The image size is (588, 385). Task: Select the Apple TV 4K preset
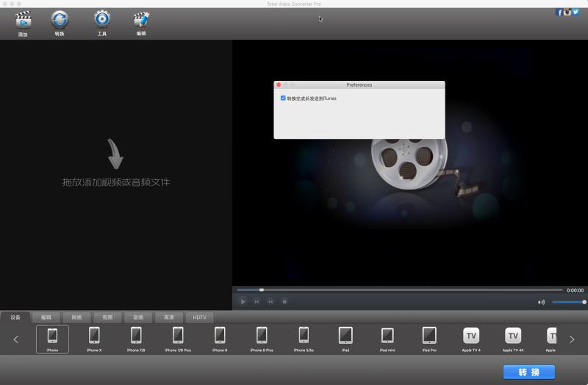pyautogui.click(x=513, y=339)
